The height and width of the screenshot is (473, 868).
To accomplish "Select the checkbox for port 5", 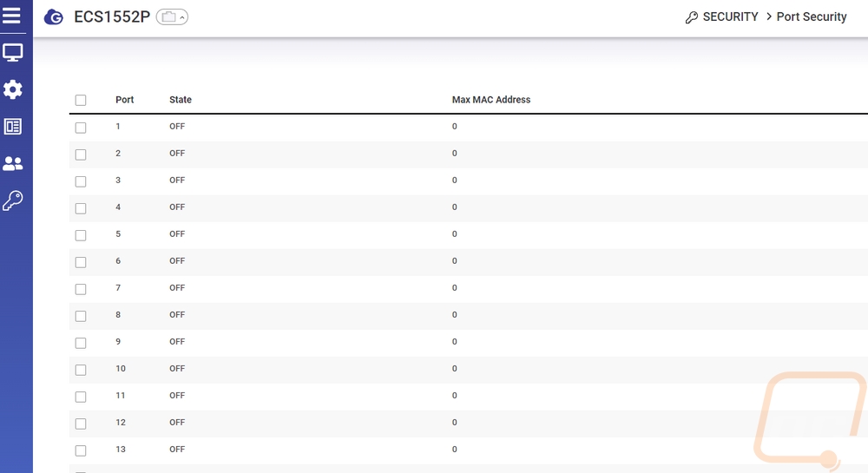I will tap(81, 235).
